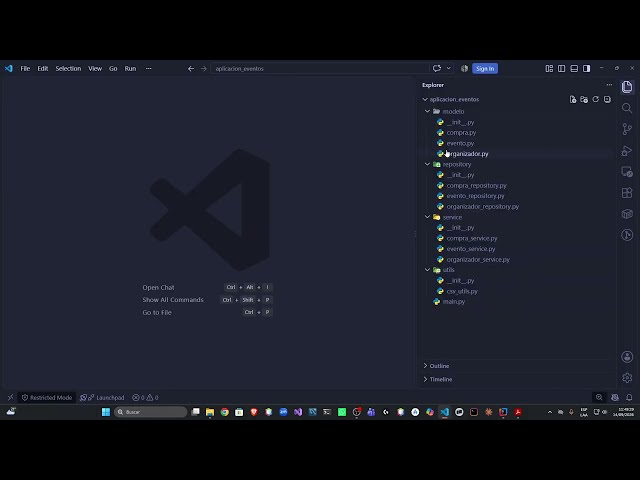
Task: Open the Accounts icon in activity bar
Action: (x=627, y=357)
